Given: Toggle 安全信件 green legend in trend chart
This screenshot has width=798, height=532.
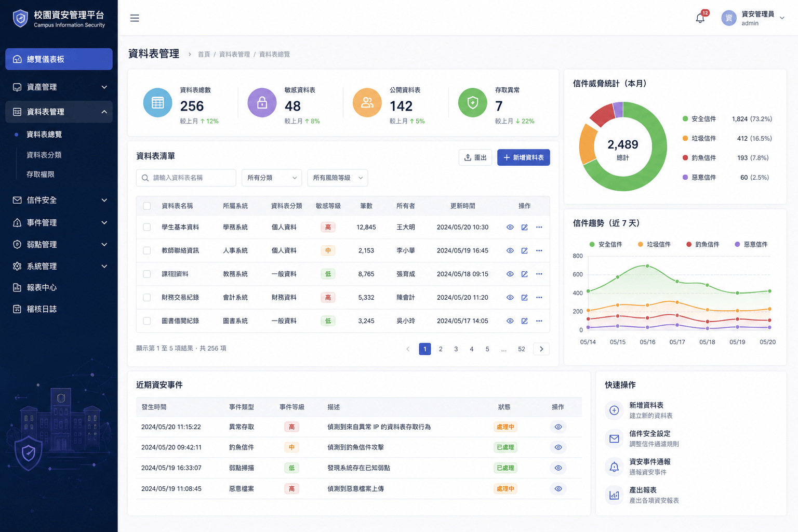Looking at the screenshot, I should pyautogui.click(x=606, y=244).
